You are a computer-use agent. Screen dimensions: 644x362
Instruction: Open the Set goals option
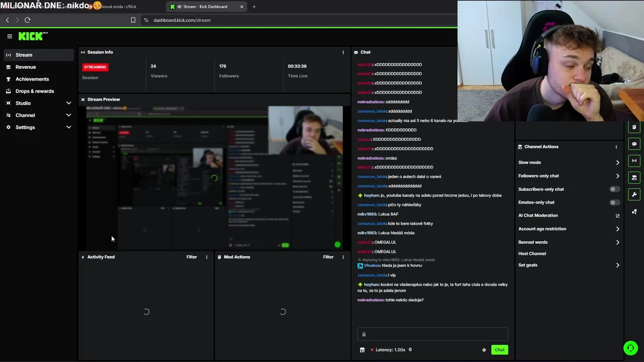pos(569,265)
